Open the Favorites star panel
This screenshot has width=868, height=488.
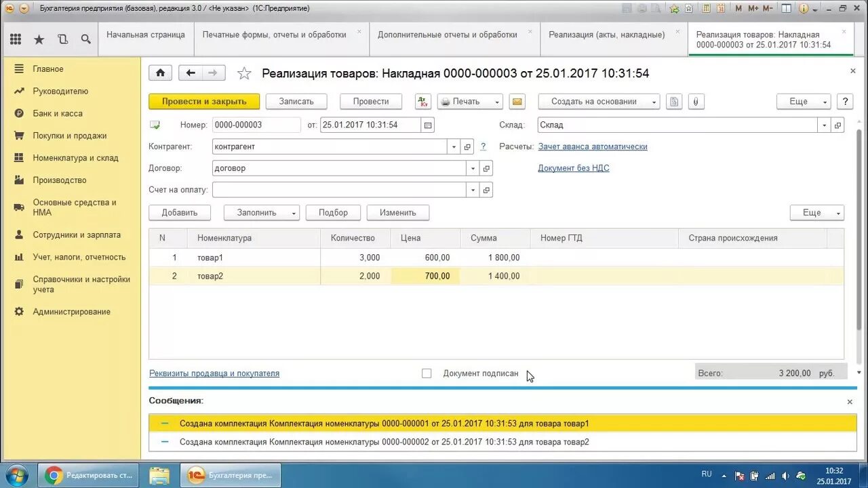39,39
